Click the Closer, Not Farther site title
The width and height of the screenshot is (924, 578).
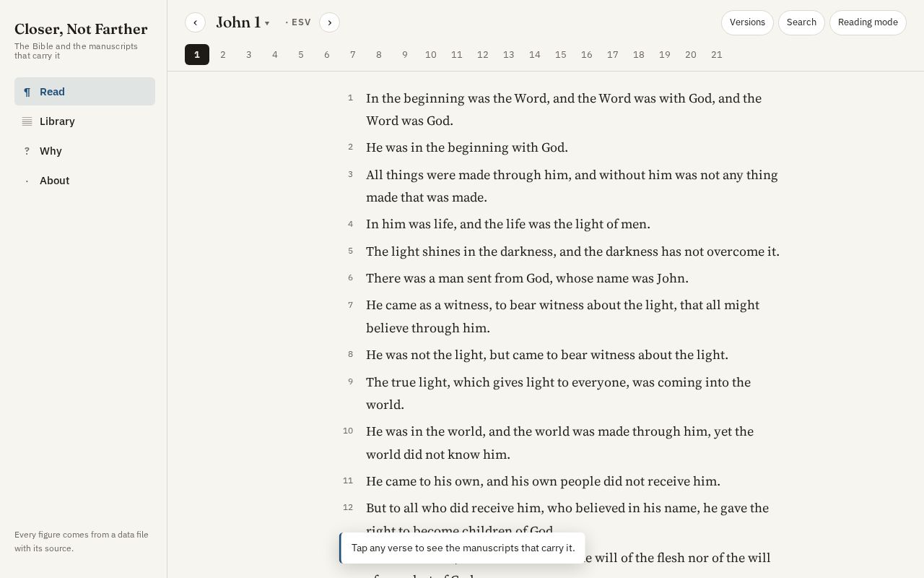click(81, 29)
